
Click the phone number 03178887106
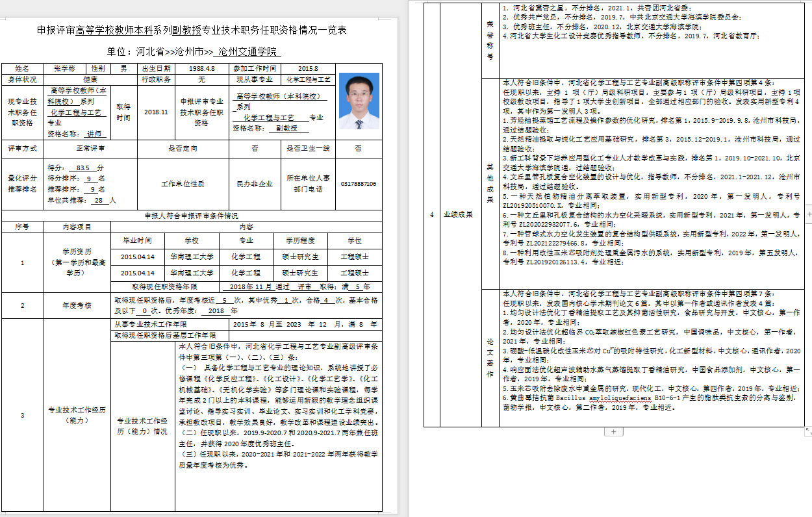[359, 184]
